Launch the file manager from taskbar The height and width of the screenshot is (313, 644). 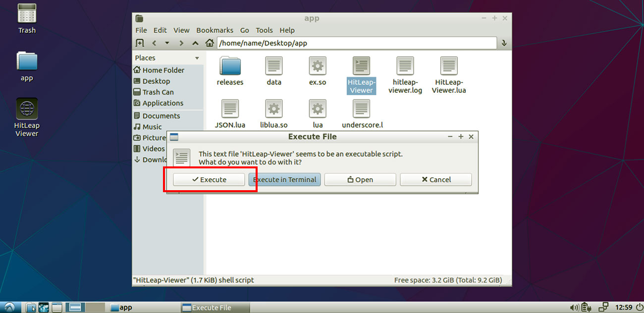(x=31, y=308)
